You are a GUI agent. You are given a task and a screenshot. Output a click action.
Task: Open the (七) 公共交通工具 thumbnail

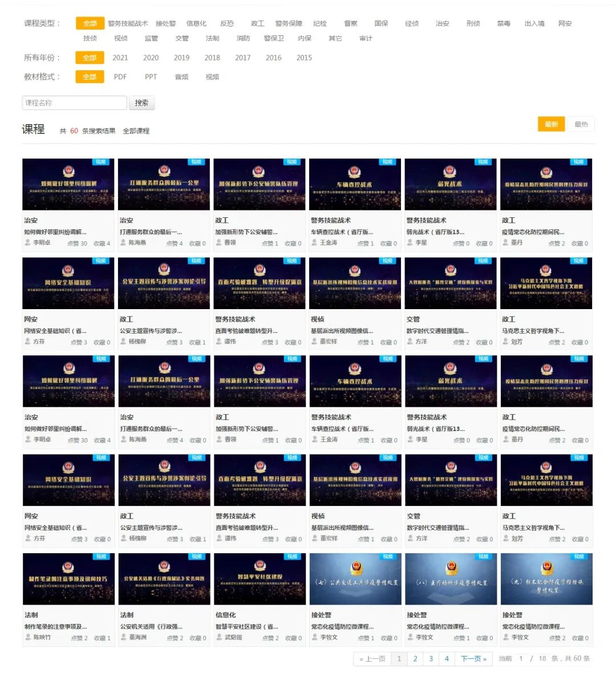pyautogui.click(x=355, y=579)
